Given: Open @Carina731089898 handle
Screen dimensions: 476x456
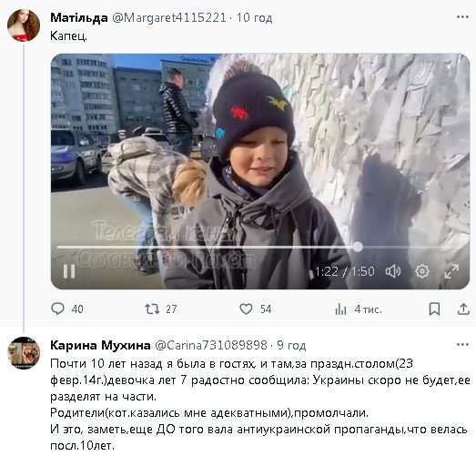Looking at the screenshot, I should [x=211, y=345].
